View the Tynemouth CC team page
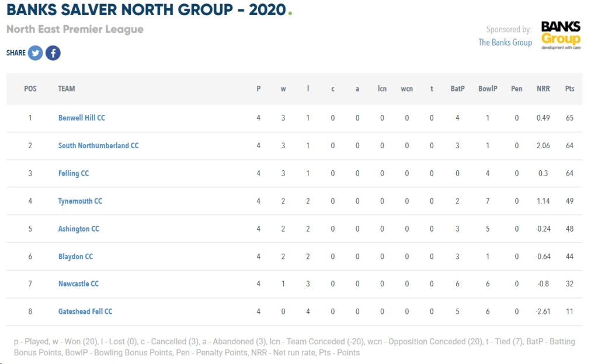598x364 pixels. point(80,201)
